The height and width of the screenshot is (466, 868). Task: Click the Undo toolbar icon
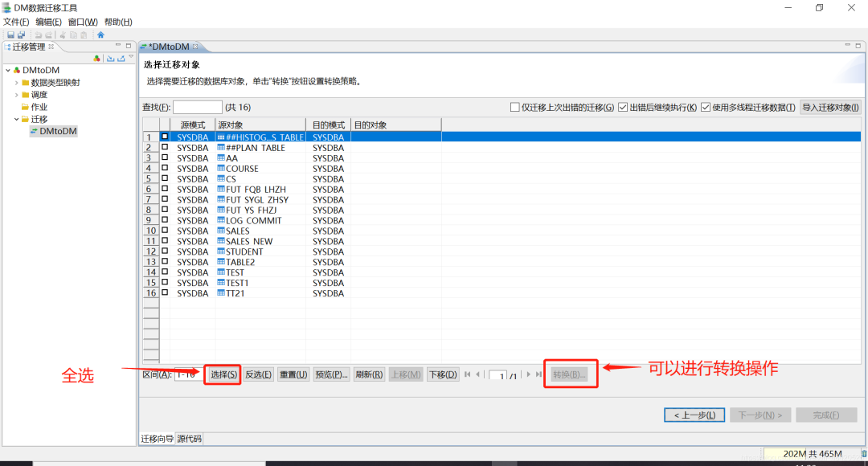39,35
